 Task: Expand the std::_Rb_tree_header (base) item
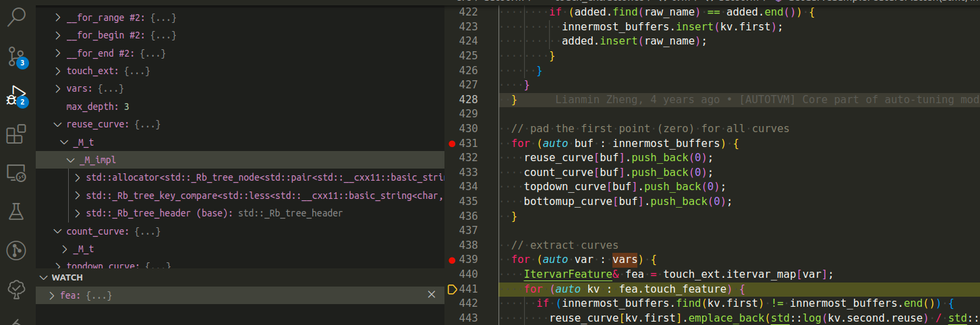point(78,213)
